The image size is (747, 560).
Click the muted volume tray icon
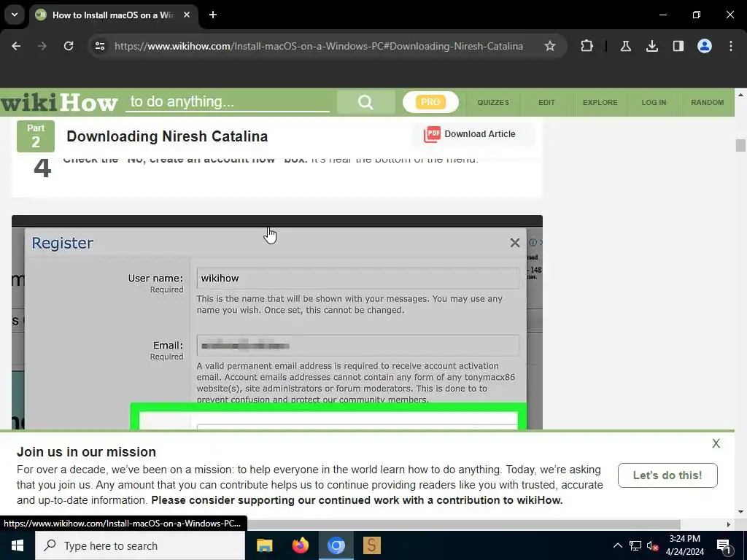point(653,545)
